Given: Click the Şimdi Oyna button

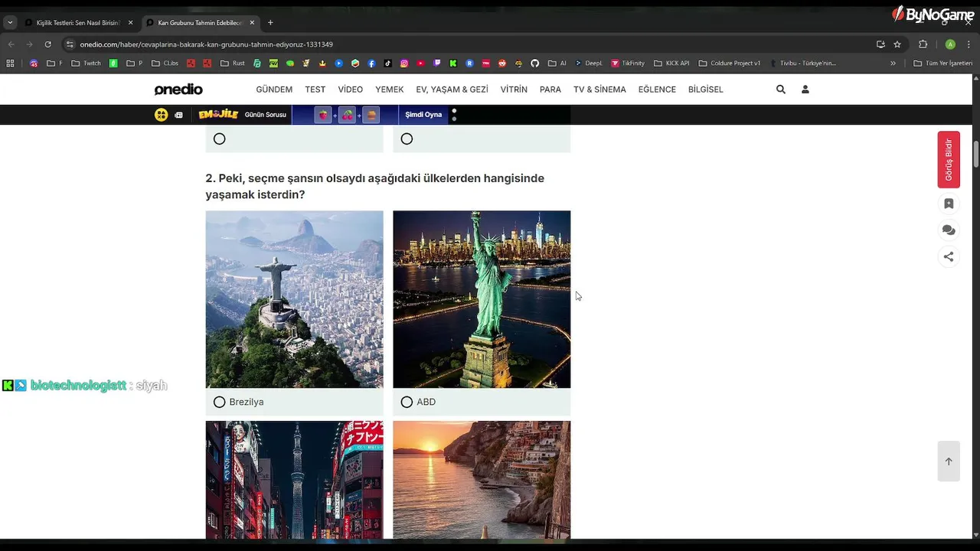Looking at the screenshot, I should pos(423,115).
